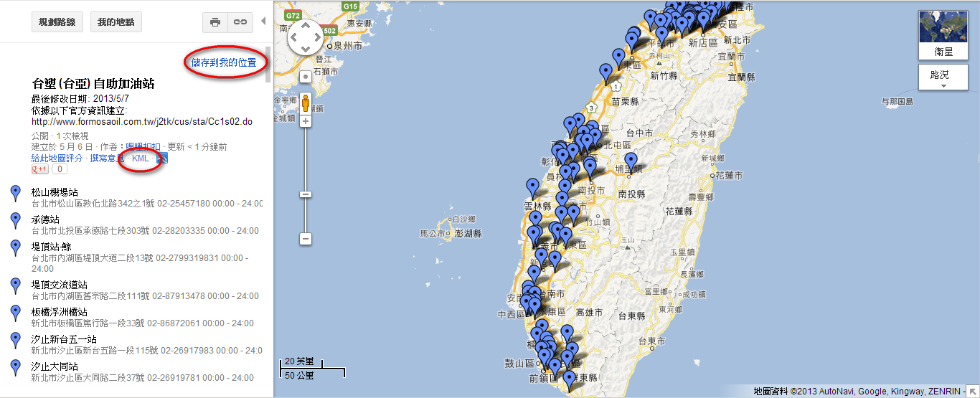
Task: Click the 花蓮縣 label on map
Action: tap(678, 212)
